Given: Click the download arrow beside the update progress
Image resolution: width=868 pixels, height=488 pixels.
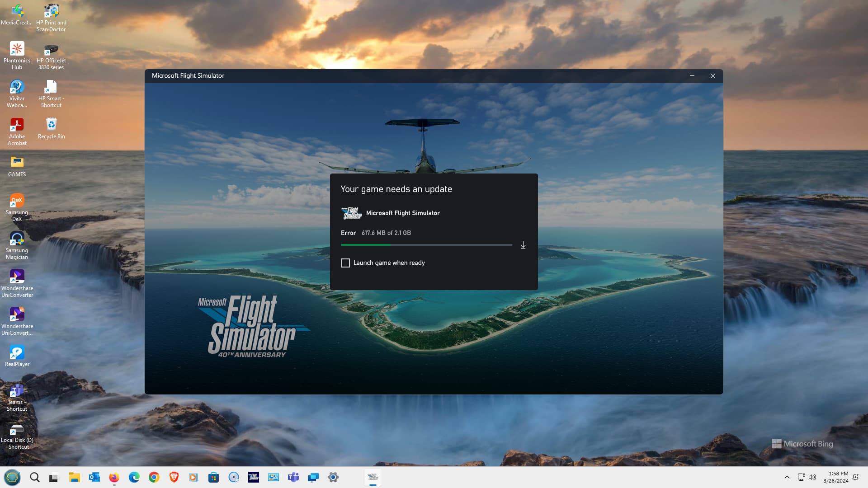Looking at the screenshot, I should (x=523, y=245).
